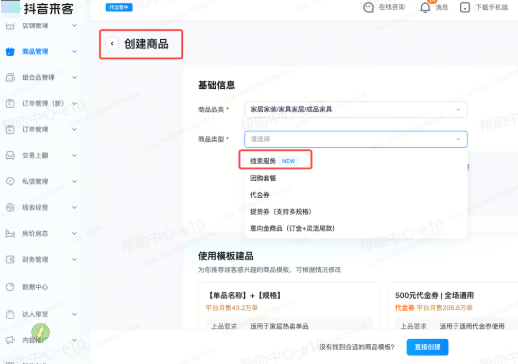Click the 订单管理（新）clipboard icon
This screenshot has width=518, height=364.
10,104
